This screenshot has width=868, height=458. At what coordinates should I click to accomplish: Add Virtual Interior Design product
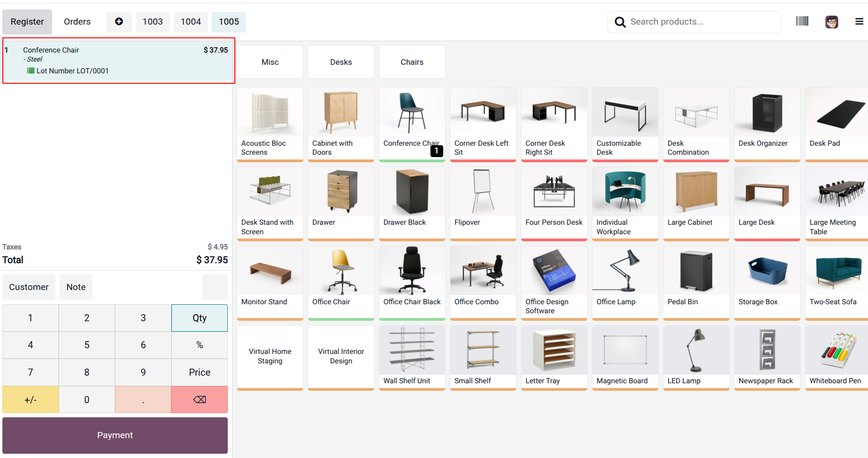(341, 358)
